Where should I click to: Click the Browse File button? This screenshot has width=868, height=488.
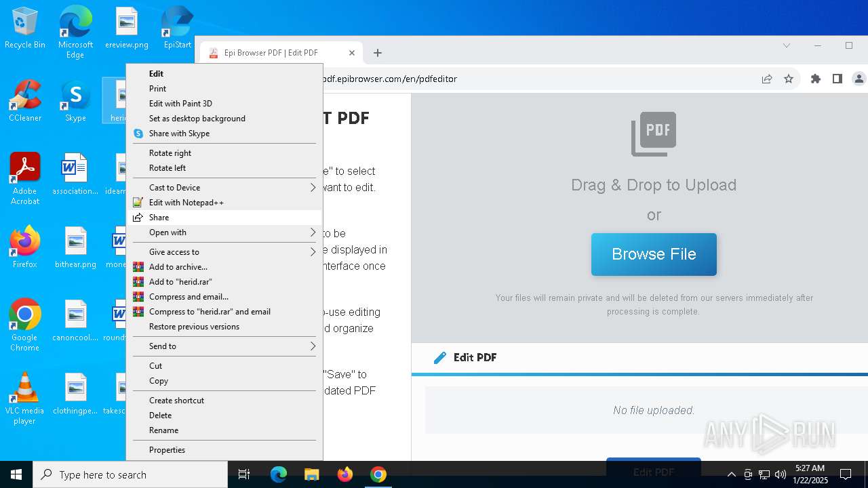(x=654, y=254)
